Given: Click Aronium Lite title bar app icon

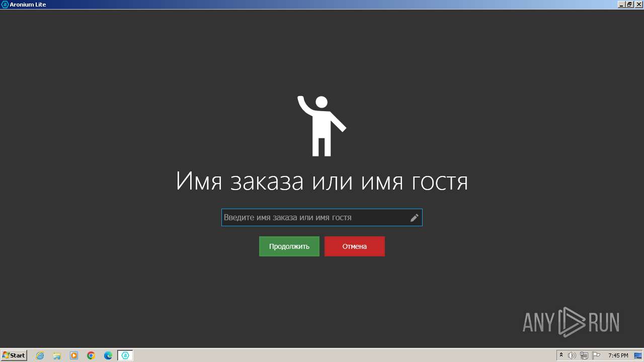Looking at the screenshot, I should tap(5, 5).
